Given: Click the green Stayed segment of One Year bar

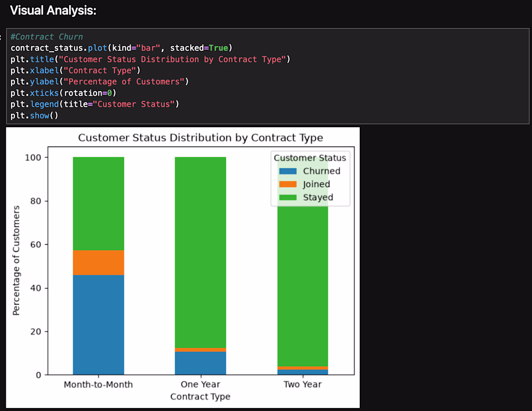Looking at the screenshot, I should pos(201,252).
